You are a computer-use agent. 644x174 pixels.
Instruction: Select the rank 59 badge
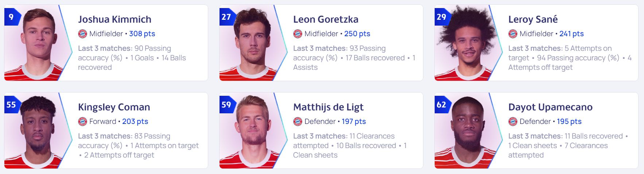pos(227,105)
